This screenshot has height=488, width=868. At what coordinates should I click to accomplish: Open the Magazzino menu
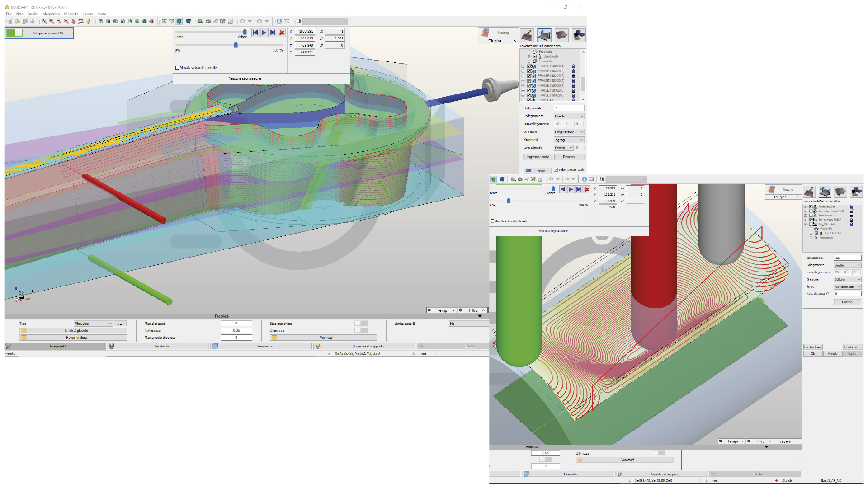(51, 14)
